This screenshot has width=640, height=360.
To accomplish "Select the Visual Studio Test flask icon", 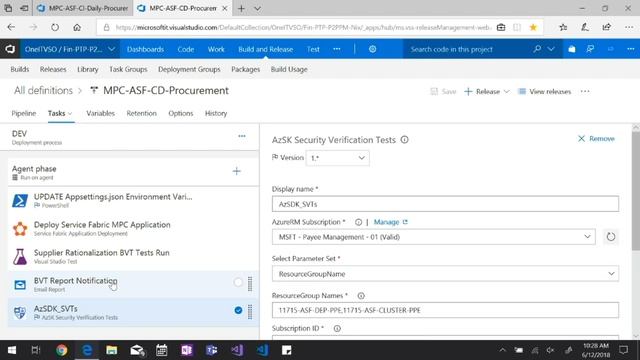I will (20, 256).
